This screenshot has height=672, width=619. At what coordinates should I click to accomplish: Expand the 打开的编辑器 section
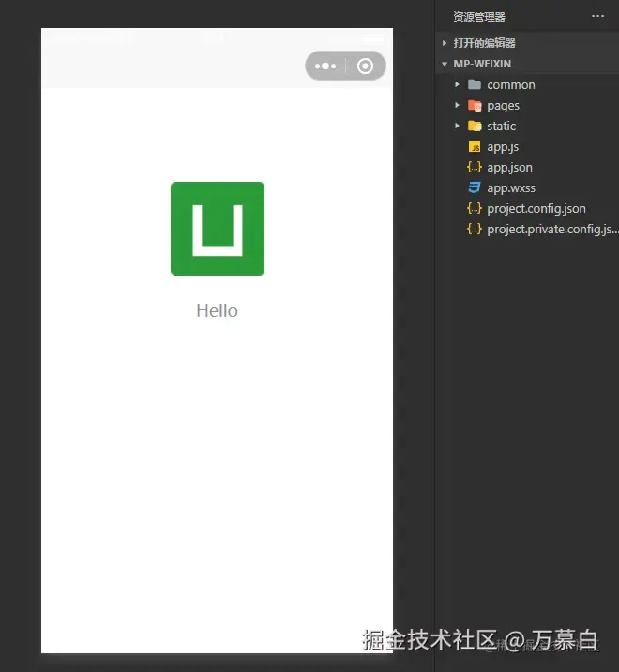445,43
